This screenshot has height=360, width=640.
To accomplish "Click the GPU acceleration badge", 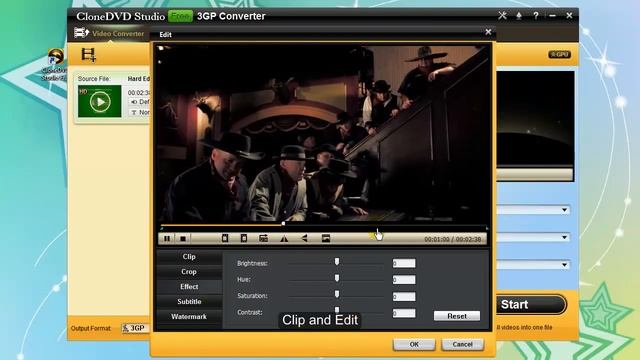I will pyautogui.click(x=559, y=54).
